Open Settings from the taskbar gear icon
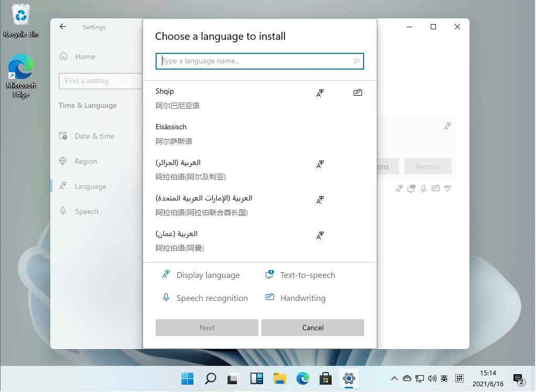Screen dimensions: 536x392 [x=349, y=378]
